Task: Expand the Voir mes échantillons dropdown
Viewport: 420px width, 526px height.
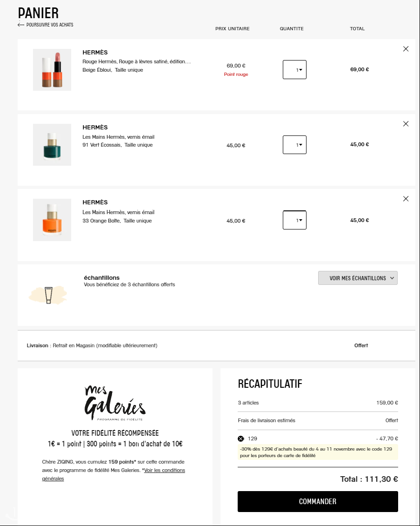Action: (x=358, y=278)
